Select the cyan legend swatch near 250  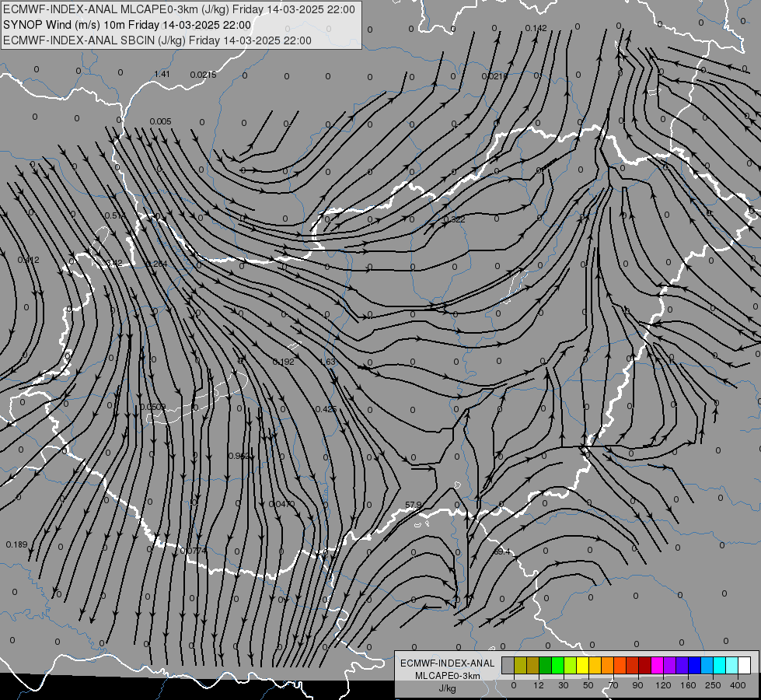721,666
